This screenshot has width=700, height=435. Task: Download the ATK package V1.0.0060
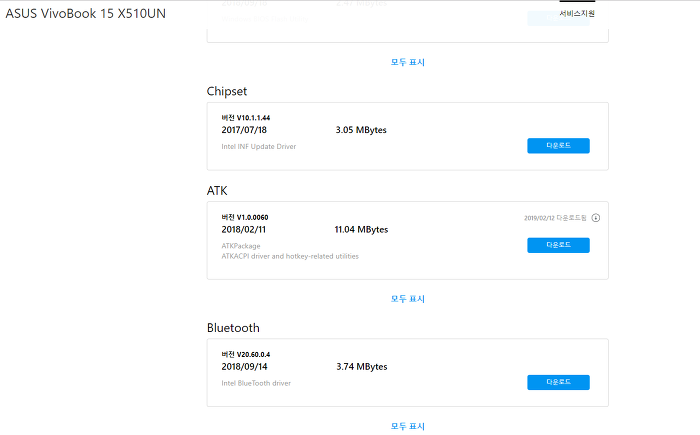[x=558, y=245]
